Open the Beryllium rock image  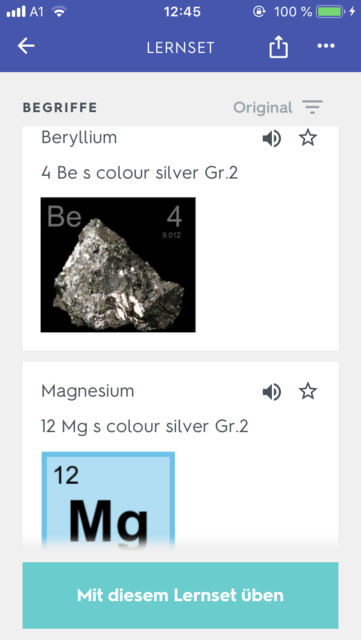118,265
